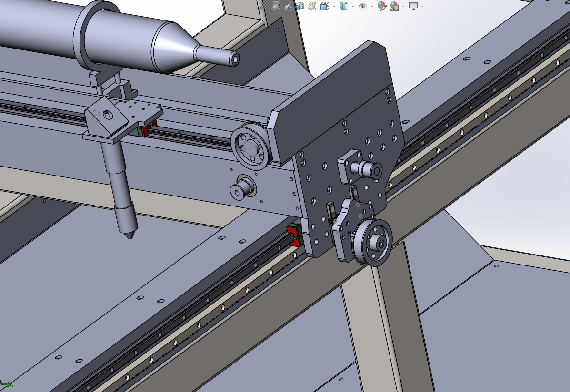Expand the Apply Scene dropdown arrow
This screenshot has width=570, height=392.
(x=403, y=6)
